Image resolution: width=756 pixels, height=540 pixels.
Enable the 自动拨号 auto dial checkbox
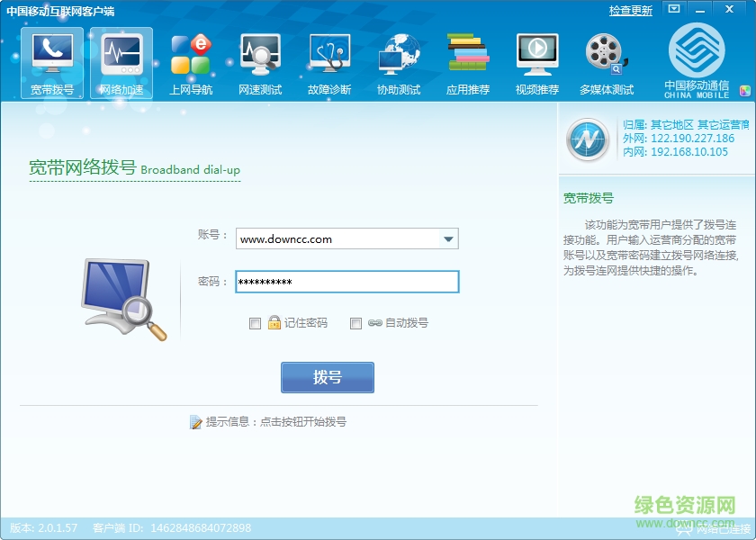tap(356, 322)
